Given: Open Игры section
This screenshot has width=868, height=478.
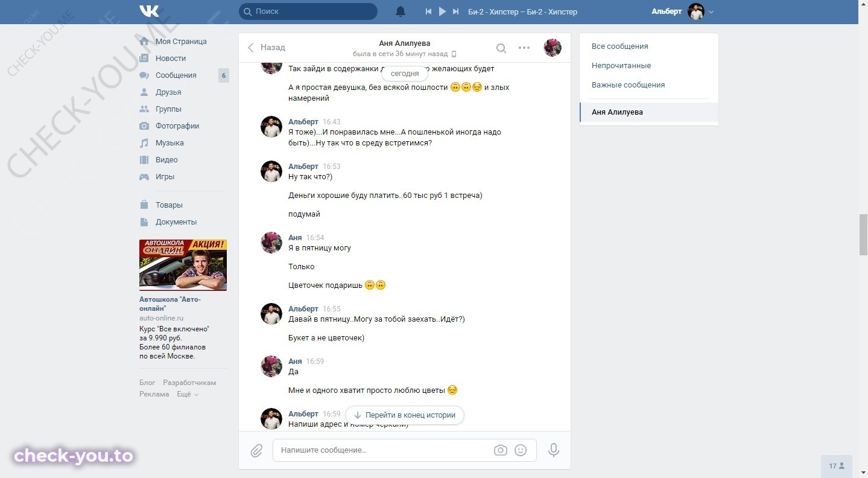Looking at the screenshot, I should tap(165, 177).
